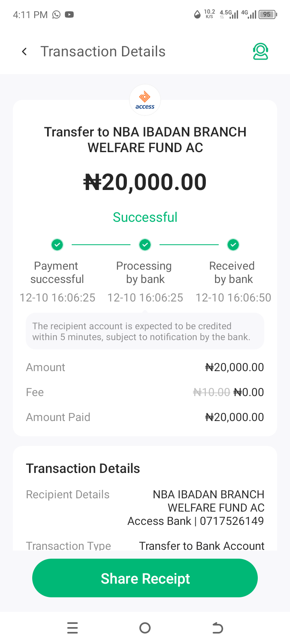
Task: Tap the recipient account number 0717526149
Action: coord(232,521)
